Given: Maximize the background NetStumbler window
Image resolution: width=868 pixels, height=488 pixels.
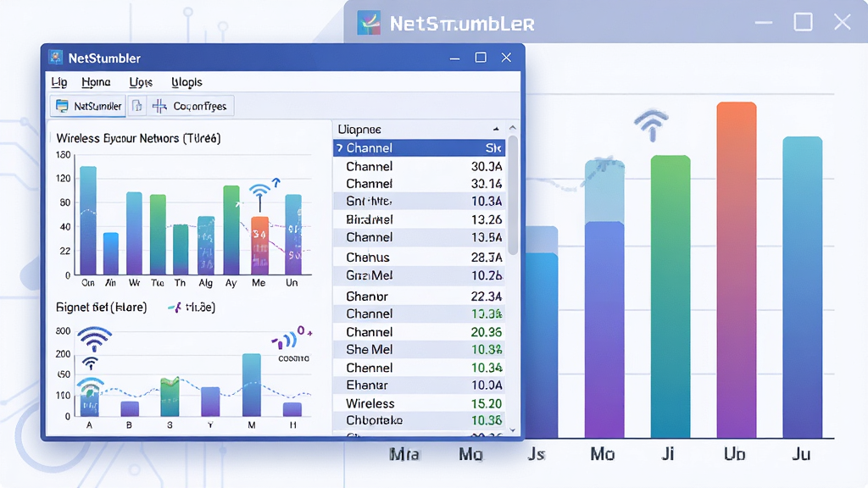Looking at the screenshot, I should coord(803,22).
